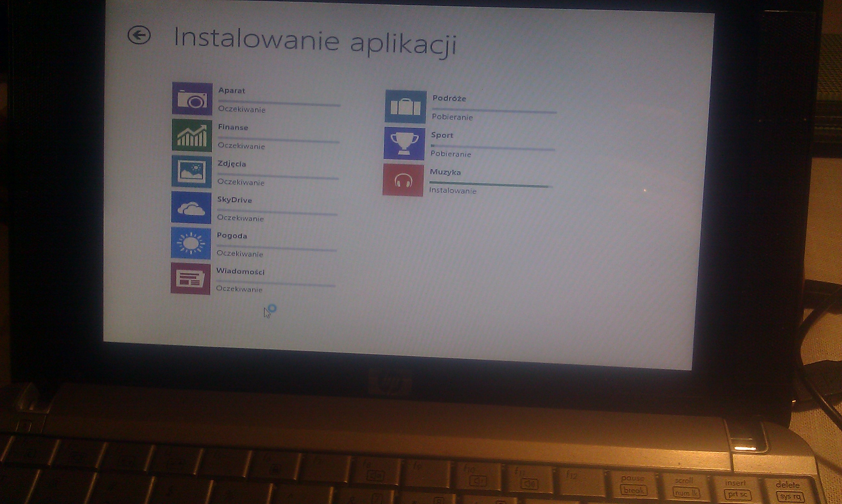This screenshot has width=842, height=504.
Task: Select the Finanse chart tile
Action: 192,135
